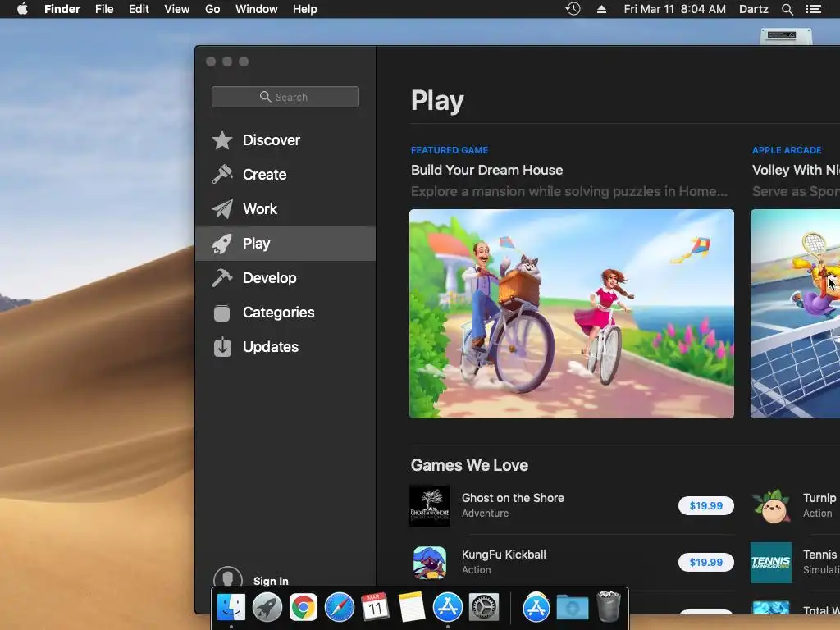840x630 pixels.
Task: Click the Games We Love heading
Action: tap(469, 466)
